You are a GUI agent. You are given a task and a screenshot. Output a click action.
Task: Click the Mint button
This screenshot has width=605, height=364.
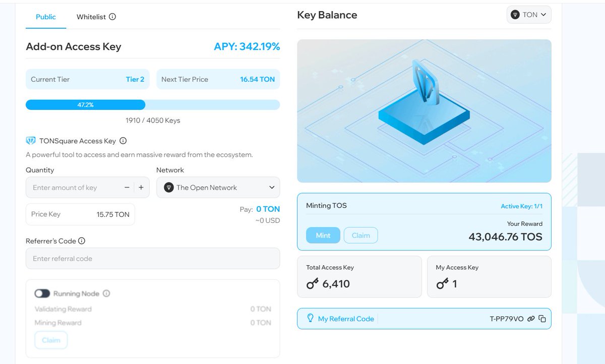tap(323, 235)
